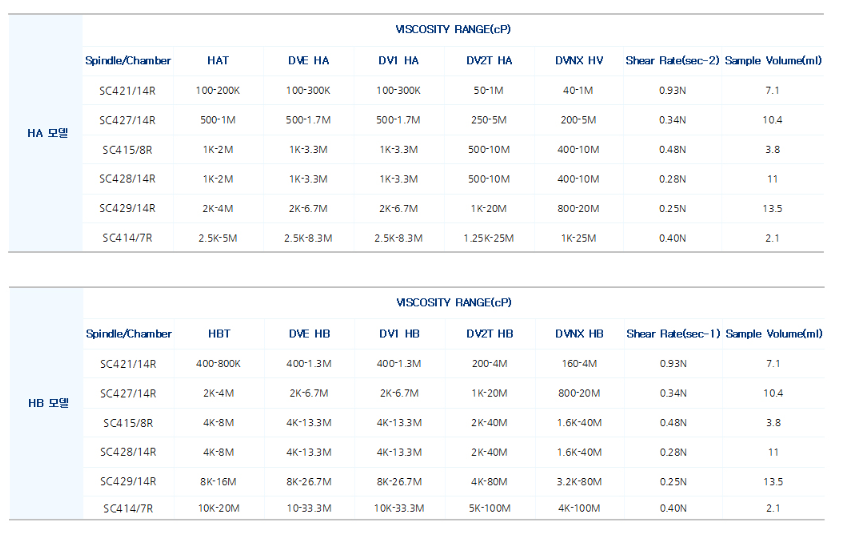Screen dimensions: 843x536
Task: Click the DV2T HA column header
Action: (489, 60)
